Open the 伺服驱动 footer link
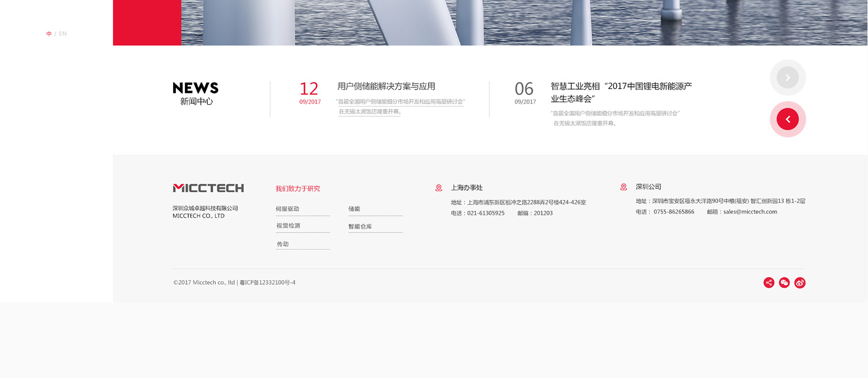 click(288, 209)
